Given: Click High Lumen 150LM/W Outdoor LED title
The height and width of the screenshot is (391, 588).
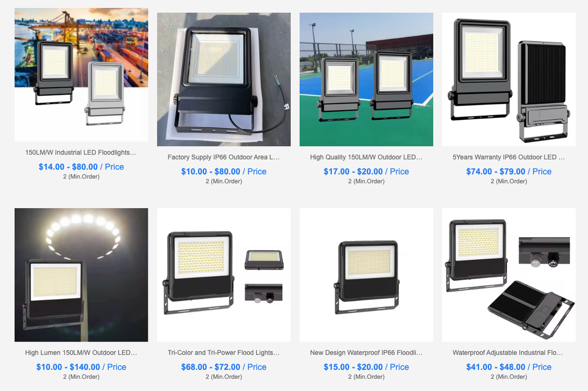Looking at the screenshot, I should tap(81, 353).
